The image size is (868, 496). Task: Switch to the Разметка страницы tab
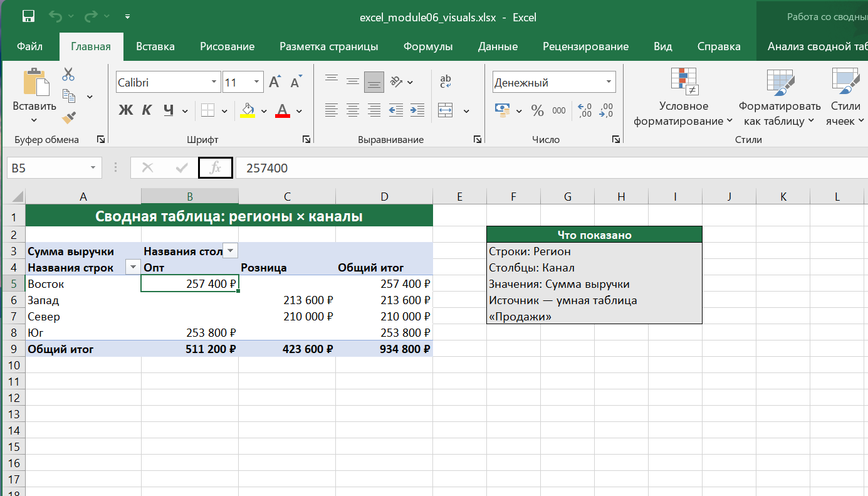[328, 46]
